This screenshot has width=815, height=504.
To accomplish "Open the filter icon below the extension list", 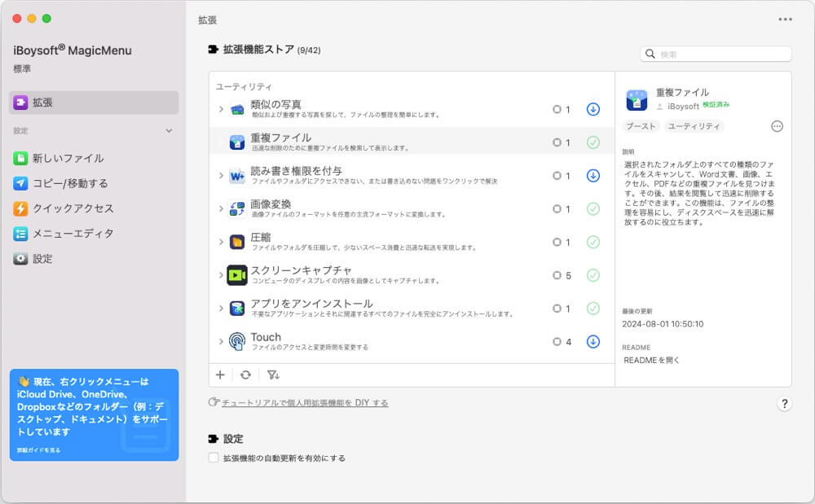I will (x=273, y=375).
